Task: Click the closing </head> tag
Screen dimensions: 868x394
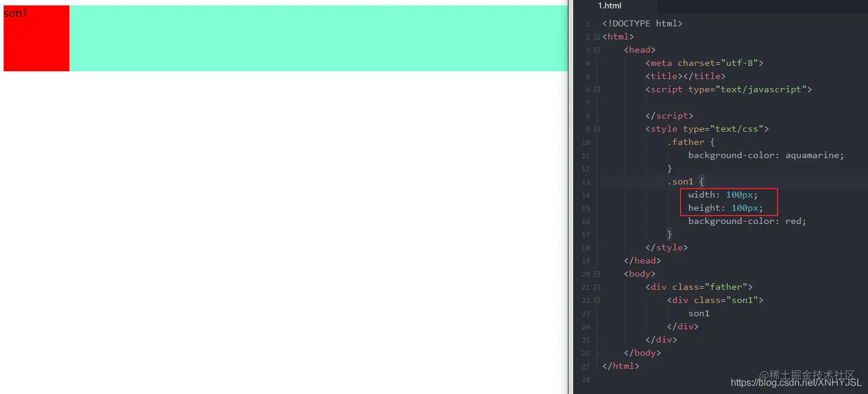Action: (x=642, y=260)
